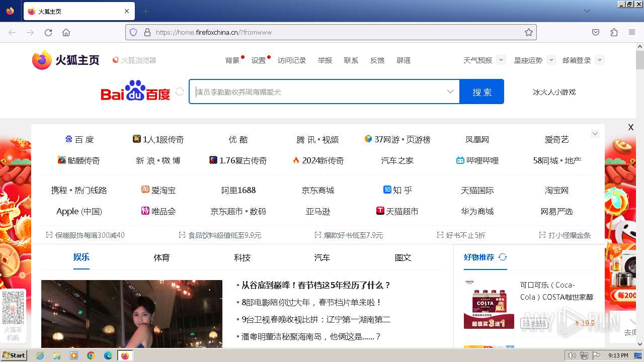Open the 2024新传奇 link
This screenshot has height=362, width=644.
pos(318,160)
